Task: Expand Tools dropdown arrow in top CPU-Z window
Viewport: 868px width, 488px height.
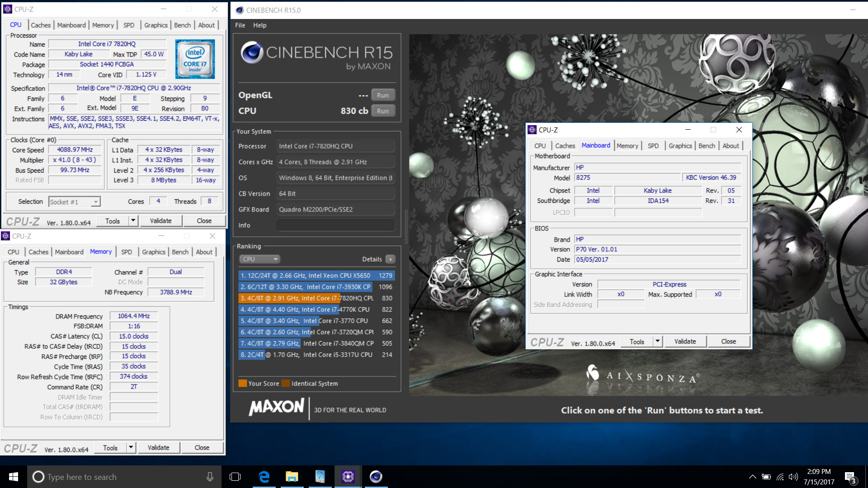Action: pyautogui.click(x=133, y=221)
